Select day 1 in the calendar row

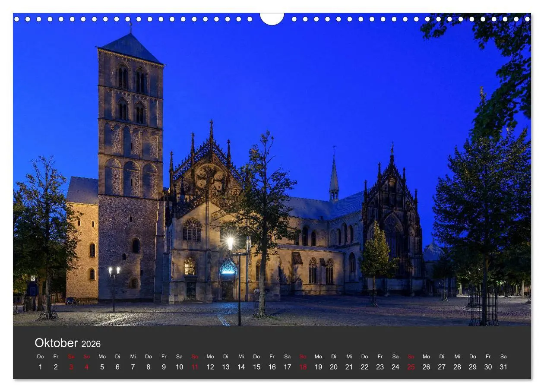(x=41, y=367)
